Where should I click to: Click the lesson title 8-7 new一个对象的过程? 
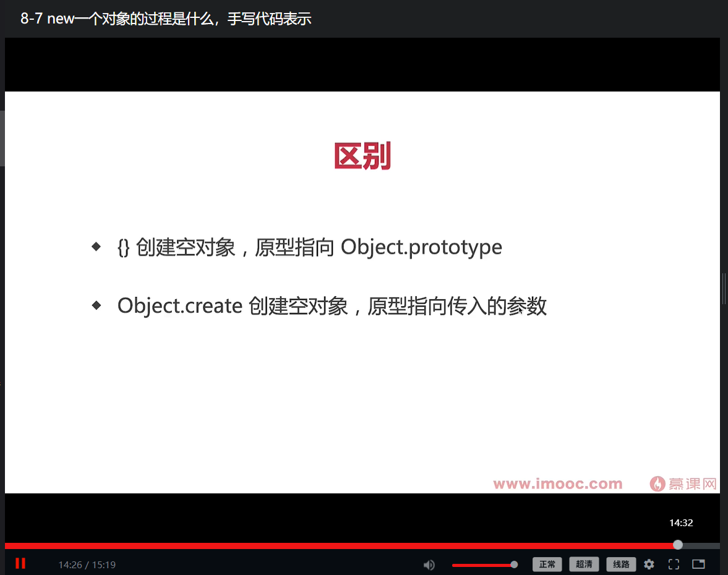point(166,19)
